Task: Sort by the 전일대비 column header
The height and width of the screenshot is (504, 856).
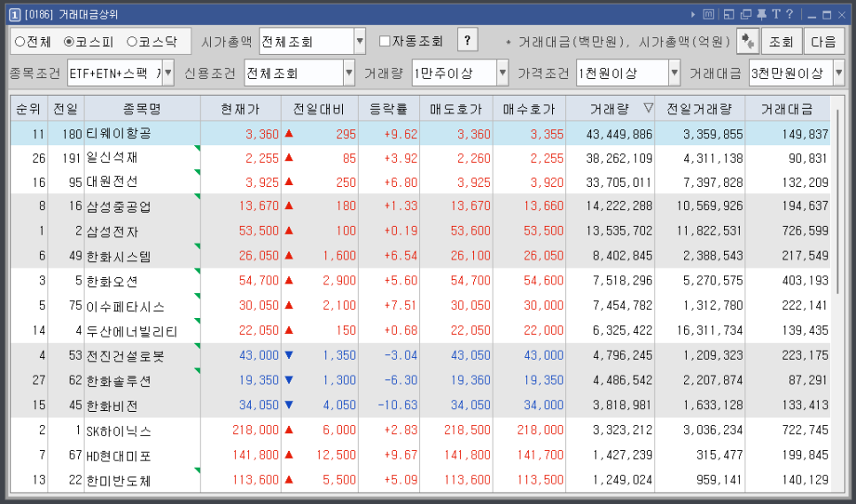Action: [x=319, y=109]
